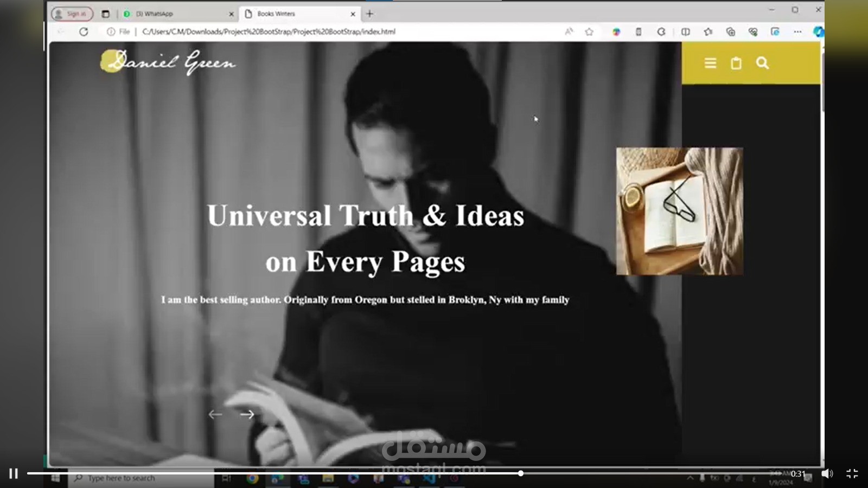The height and width of the screenshot is (488, 868).
Task: Close the Books Writers tab
Action: pyautogui.click(x=353, y=14)
